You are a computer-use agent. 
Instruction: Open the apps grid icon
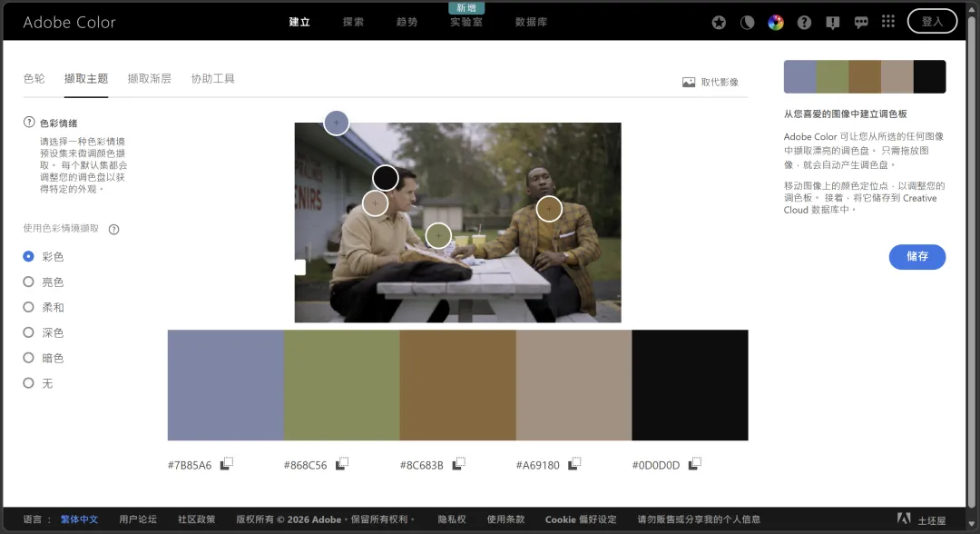[x=888, y=22]
